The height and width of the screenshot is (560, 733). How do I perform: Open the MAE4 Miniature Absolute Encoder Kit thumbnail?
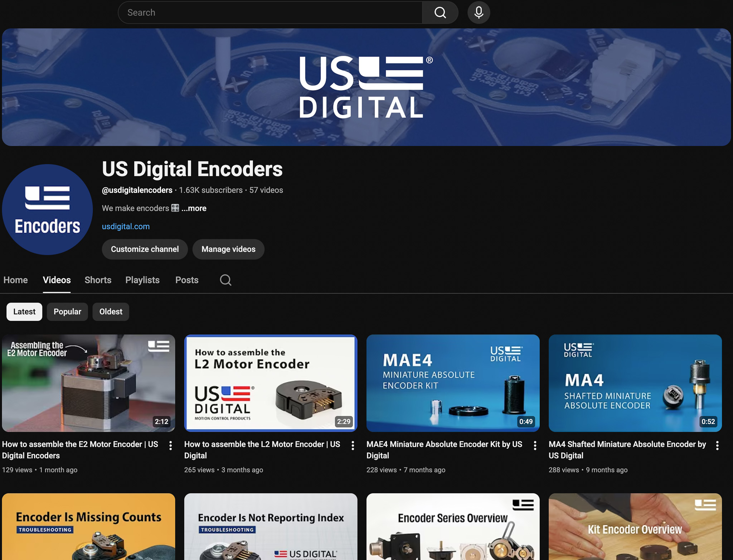(453, 383)
